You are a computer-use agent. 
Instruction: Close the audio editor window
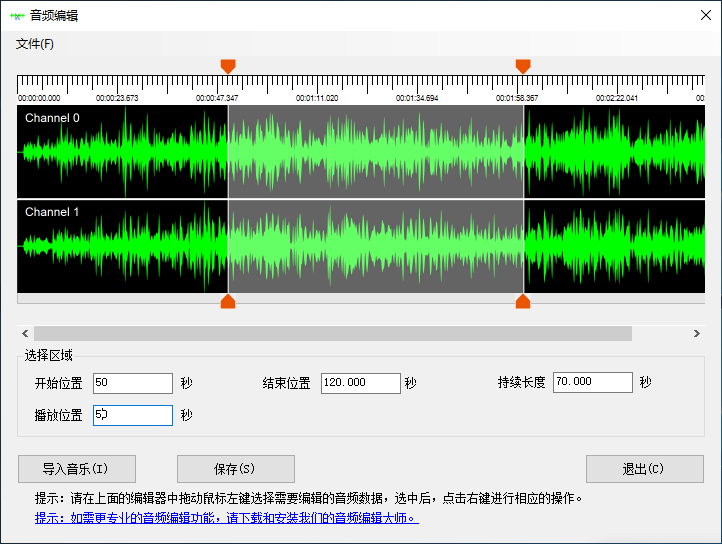tap(704, 15)
